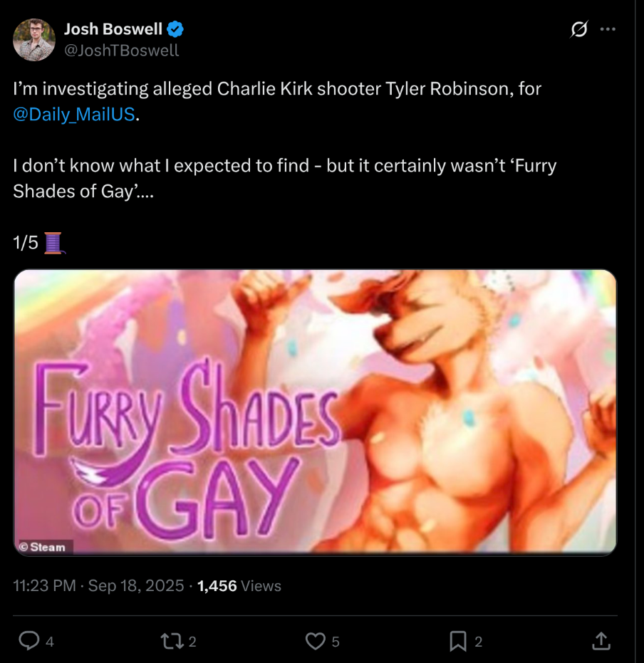Click the like count number 5
644x663 pixels.
tap(336, 642)
